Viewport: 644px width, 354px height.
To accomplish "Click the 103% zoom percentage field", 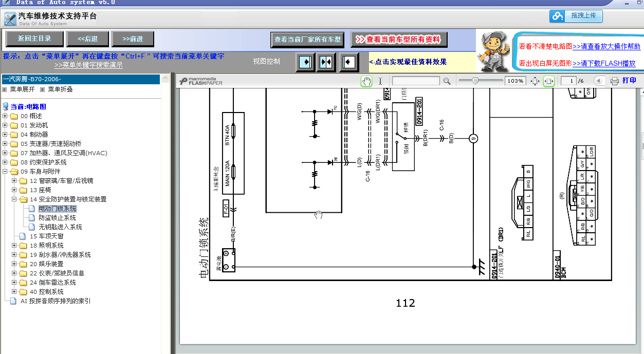I will [516, 81].
